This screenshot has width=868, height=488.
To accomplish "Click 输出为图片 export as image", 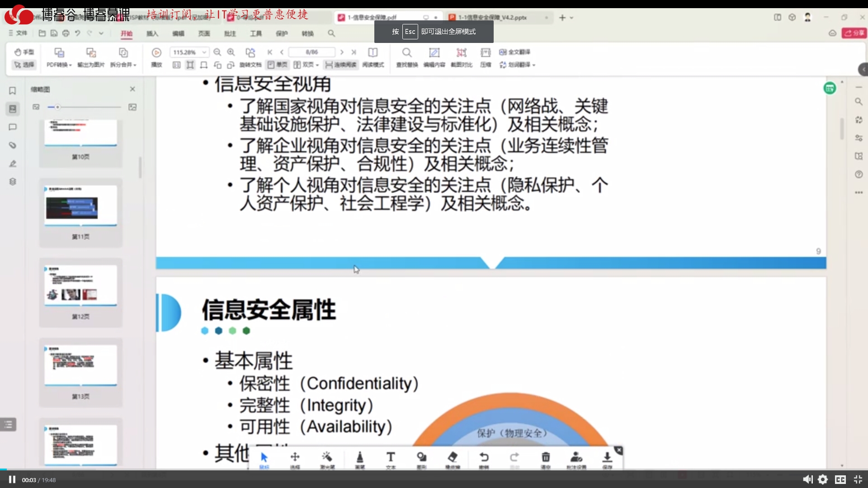I will tap(91, 58).
